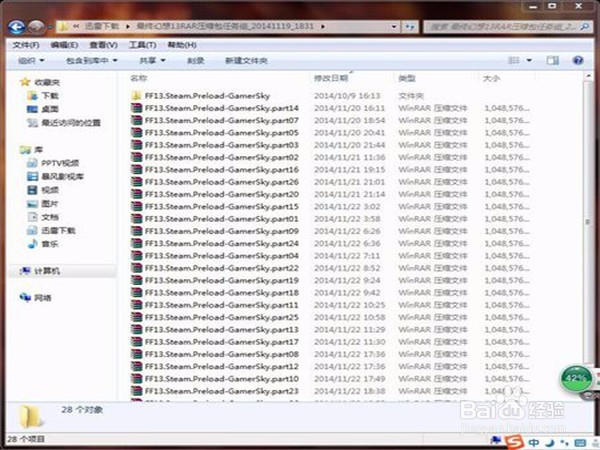The height and width of the screenshot is (450, 600).
Task: Select file FF13.Steam.Preload-GamerSky.part12
Action: [222, 367]
